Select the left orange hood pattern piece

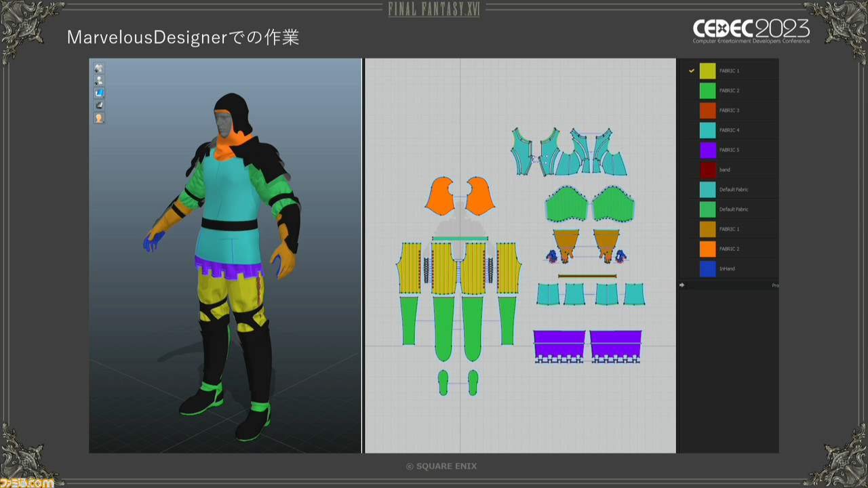pos(440,196)
